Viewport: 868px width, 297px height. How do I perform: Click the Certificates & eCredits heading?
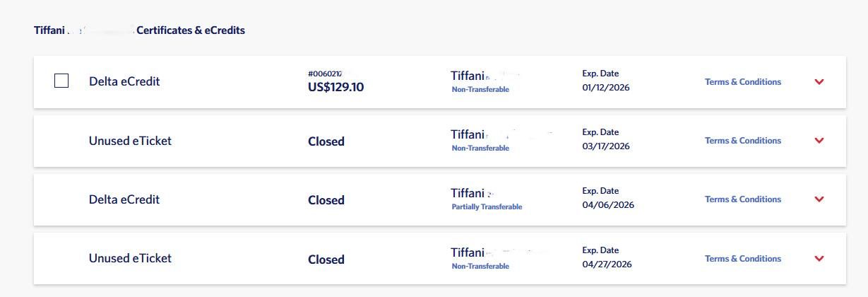click(x=190, y=30)
